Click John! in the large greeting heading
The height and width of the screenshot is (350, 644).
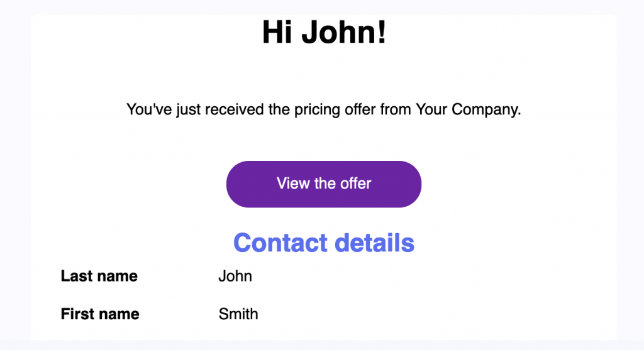pos(344,32)
